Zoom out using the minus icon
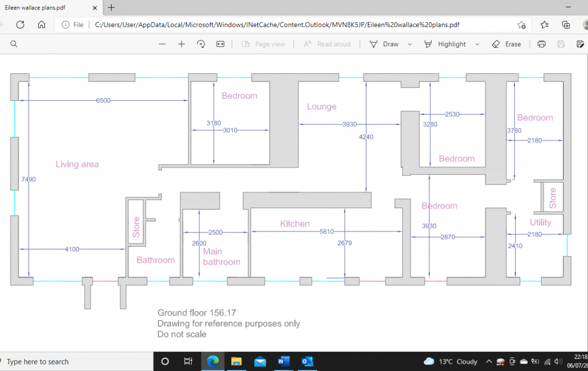 pos(162,44)
